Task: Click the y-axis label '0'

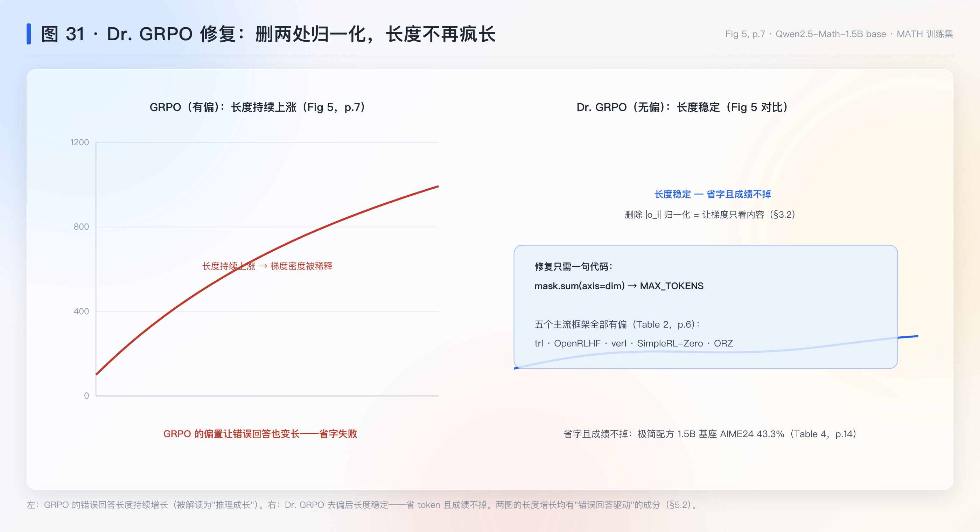Action: click(x=86, y=396)
